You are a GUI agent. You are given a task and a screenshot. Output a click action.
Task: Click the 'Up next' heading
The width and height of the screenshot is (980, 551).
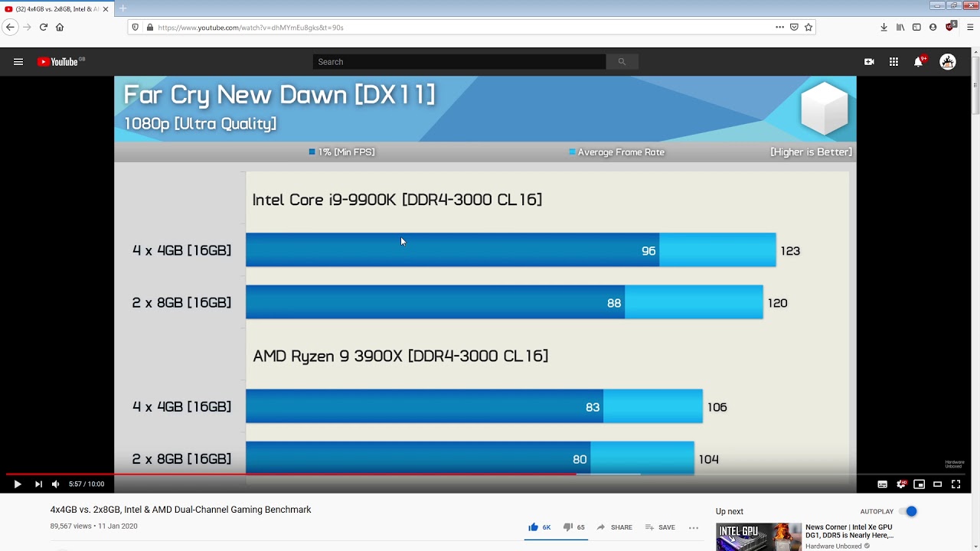[x=730, y=511]
